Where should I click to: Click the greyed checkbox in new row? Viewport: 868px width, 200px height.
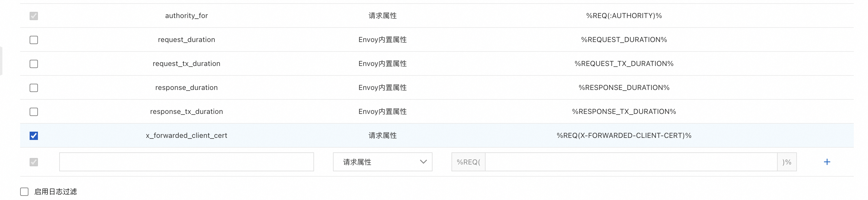point(34,162)
